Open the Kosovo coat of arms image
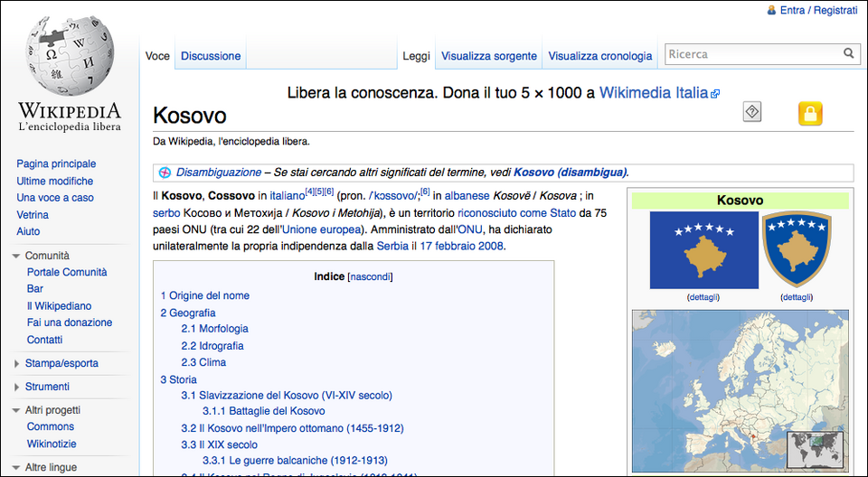 797,249
